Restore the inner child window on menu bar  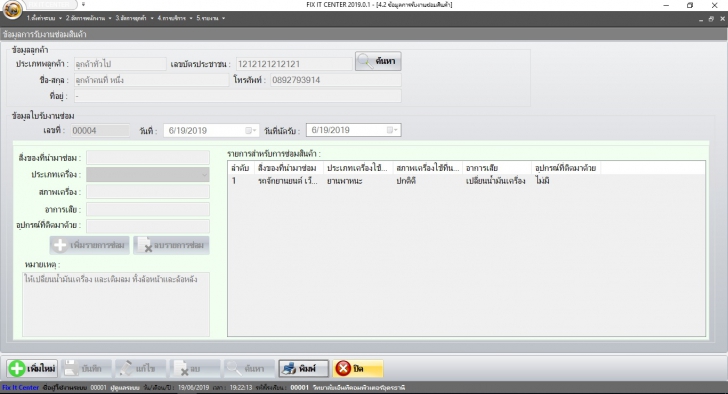[711, 19]
